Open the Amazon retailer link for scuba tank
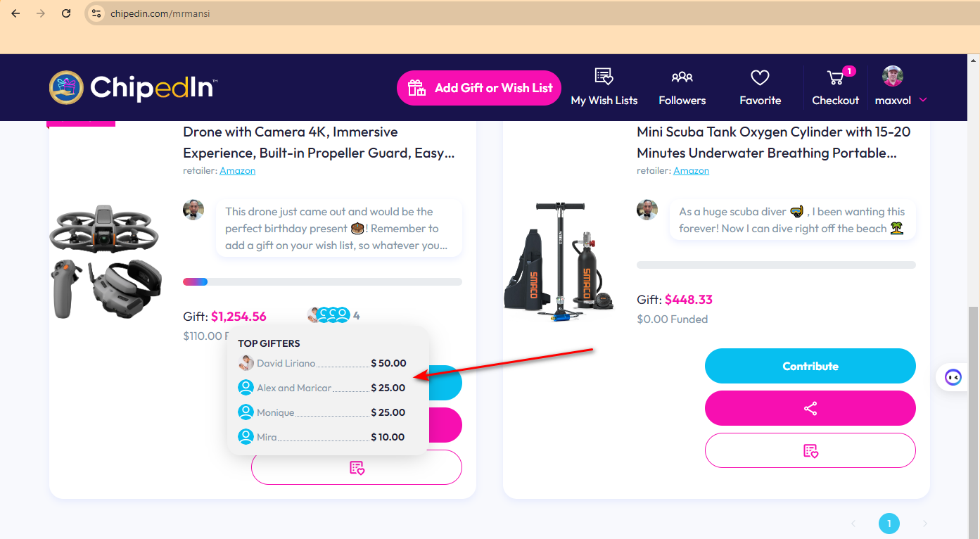 [x=691, y=171]
